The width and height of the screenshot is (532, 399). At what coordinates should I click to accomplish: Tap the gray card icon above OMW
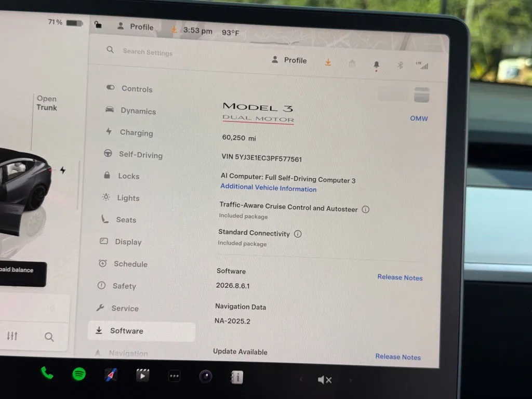pyautogui.click(x=421, y=95)
